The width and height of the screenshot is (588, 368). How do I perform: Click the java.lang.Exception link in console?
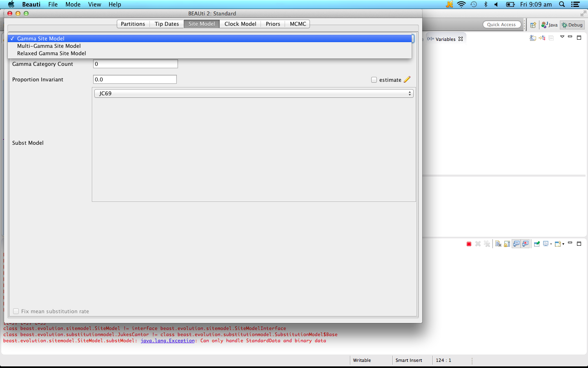point(167,341)
